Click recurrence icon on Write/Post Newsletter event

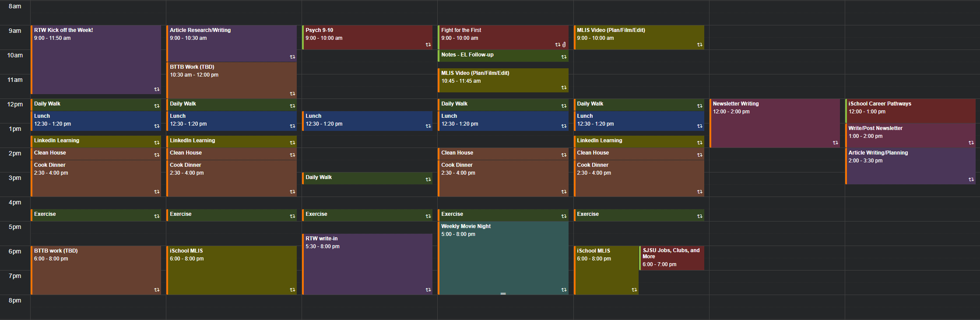point(971,143)
